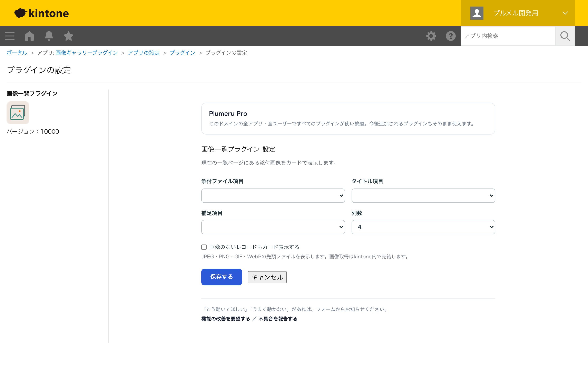
Task: Open 機能の改善を要望する link
Action: (x=226, y=319)
